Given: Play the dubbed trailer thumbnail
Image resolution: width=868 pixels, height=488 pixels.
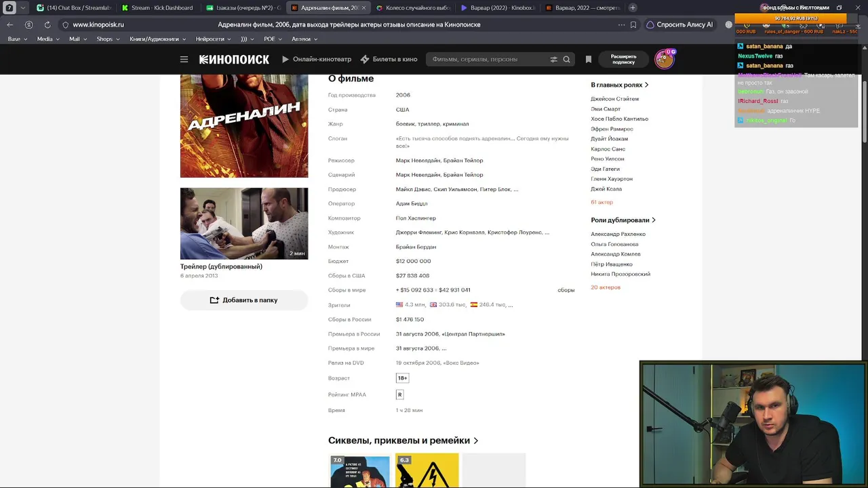Looking at the screenshot, I should pos(244,224).
